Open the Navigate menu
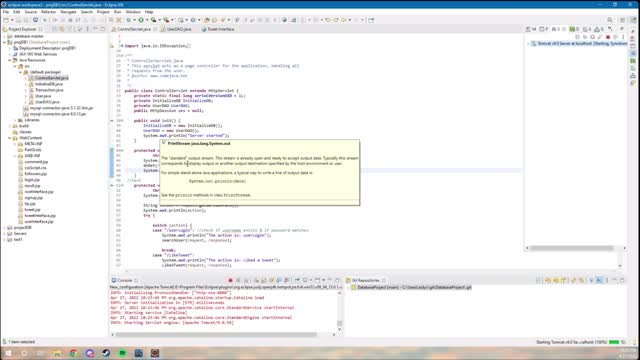This screenshot has height=360, width=640. tap(68, 12)
